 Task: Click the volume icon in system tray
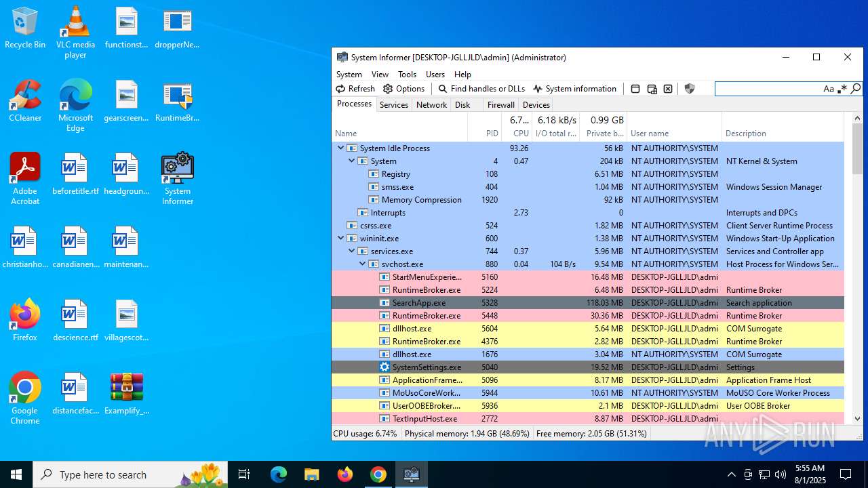point(781,474)
